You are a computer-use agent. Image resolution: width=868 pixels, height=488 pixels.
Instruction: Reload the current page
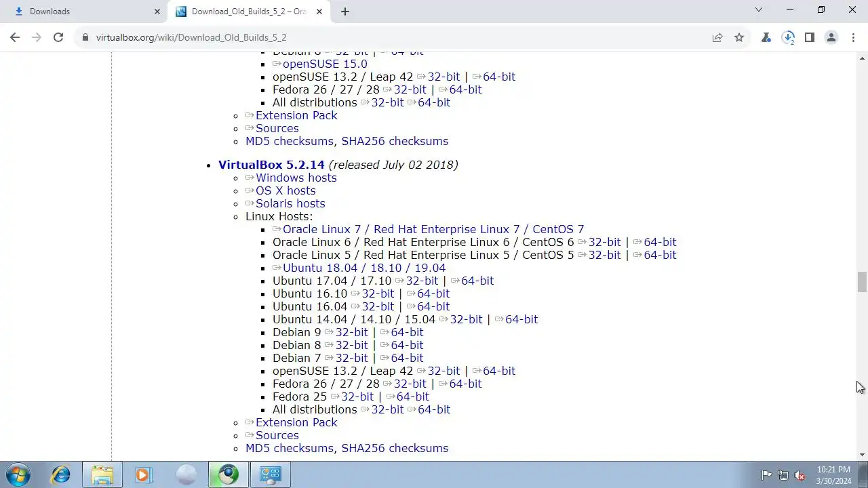(x=58, y=37)
